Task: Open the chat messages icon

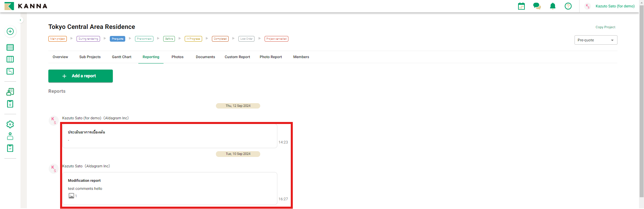Action: [537, 6]
